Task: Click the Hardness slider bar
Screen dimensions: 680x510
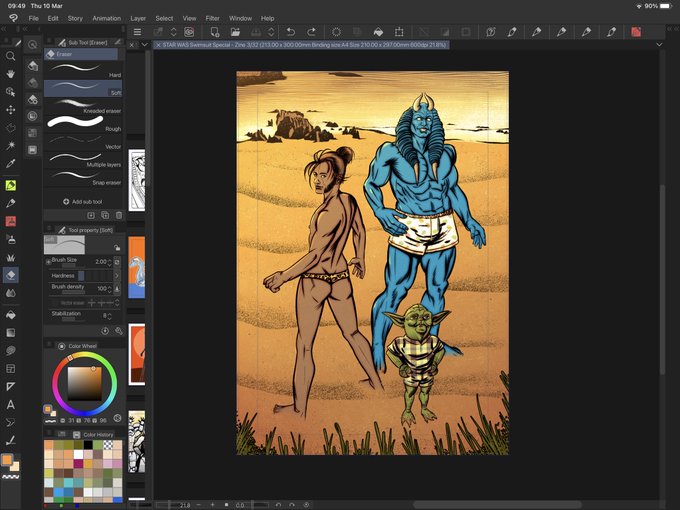Action: 95,276
